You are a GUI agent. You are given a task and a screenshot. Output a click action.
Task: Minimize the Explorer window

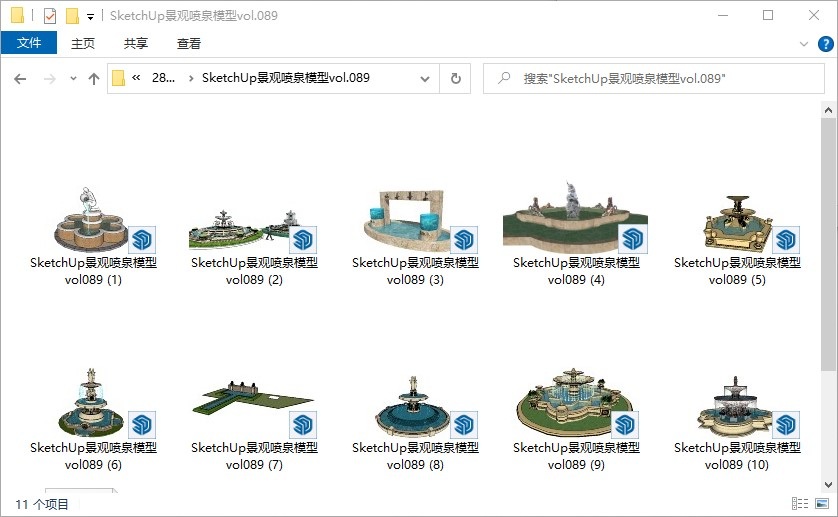pos(723,16)
